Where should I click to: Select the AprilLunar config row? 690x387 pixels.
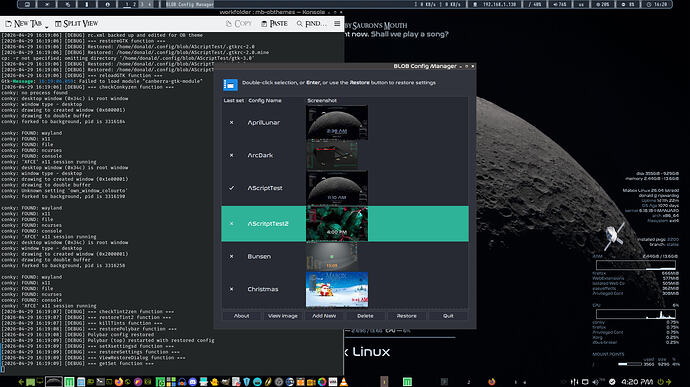point(345,122)
